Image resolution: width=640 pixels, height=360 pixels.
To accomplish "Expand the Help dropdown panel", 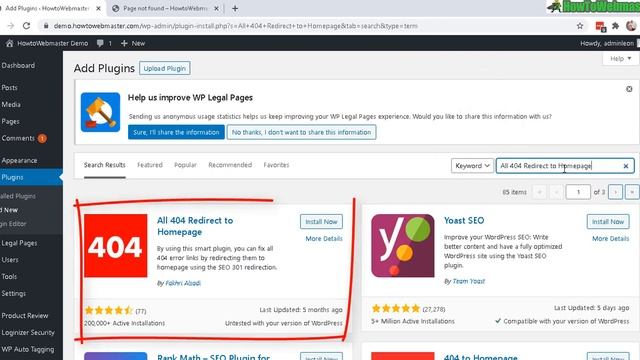I will click(620, 59).
